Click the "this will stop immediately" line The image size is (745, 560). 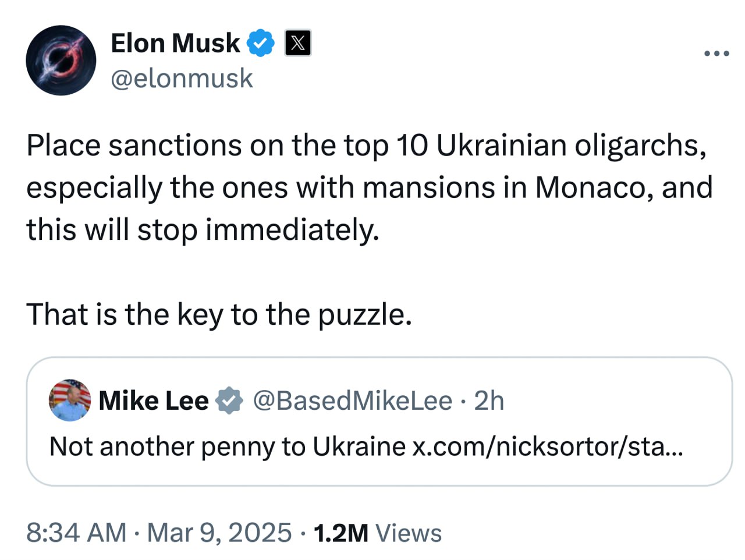203,229
